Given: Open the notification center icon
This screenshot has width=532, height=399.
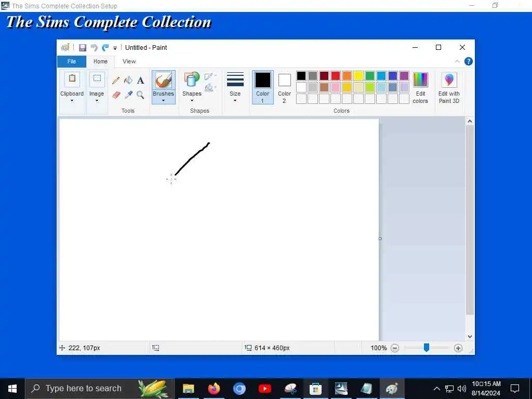Looking at the screenshot, I should (x=515, y=389).
